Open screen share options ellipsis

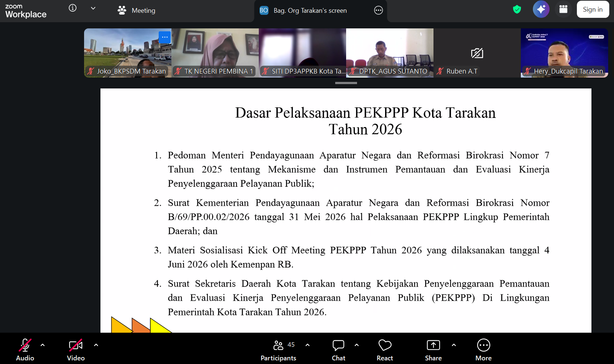click(x=379, y=10)
